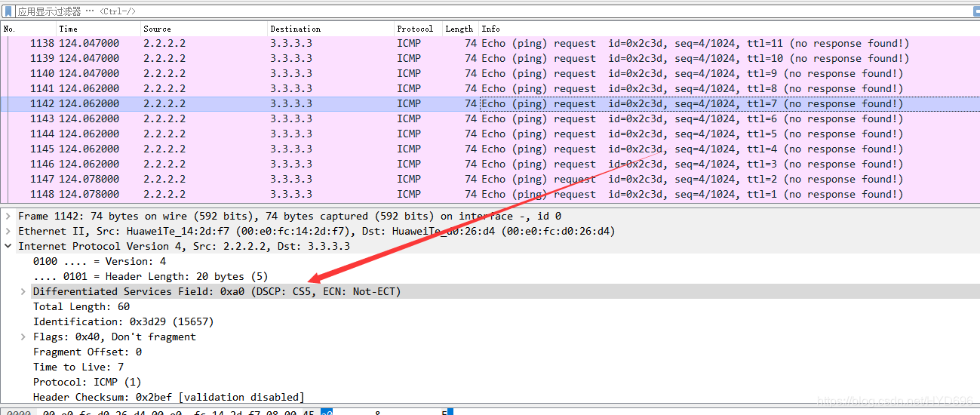Select packet 1144 with ttl=5
This screenshot has height=415, width=980.
coord(490,134)
